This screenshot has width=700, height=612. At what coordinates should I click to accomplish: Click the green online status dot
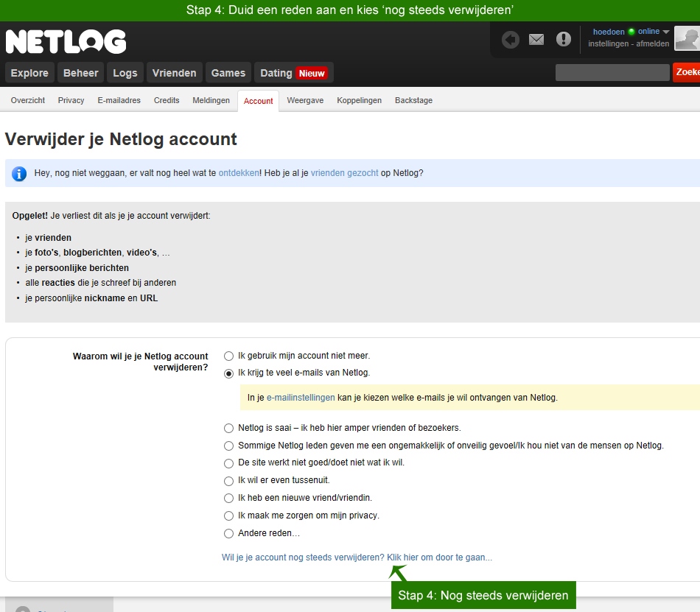pyautogui.click(x=631, y=31)
